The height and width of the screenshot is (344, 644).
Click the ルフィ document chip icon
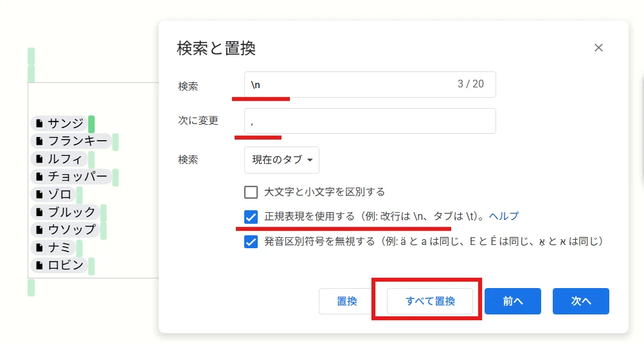(x=39, y=159)
